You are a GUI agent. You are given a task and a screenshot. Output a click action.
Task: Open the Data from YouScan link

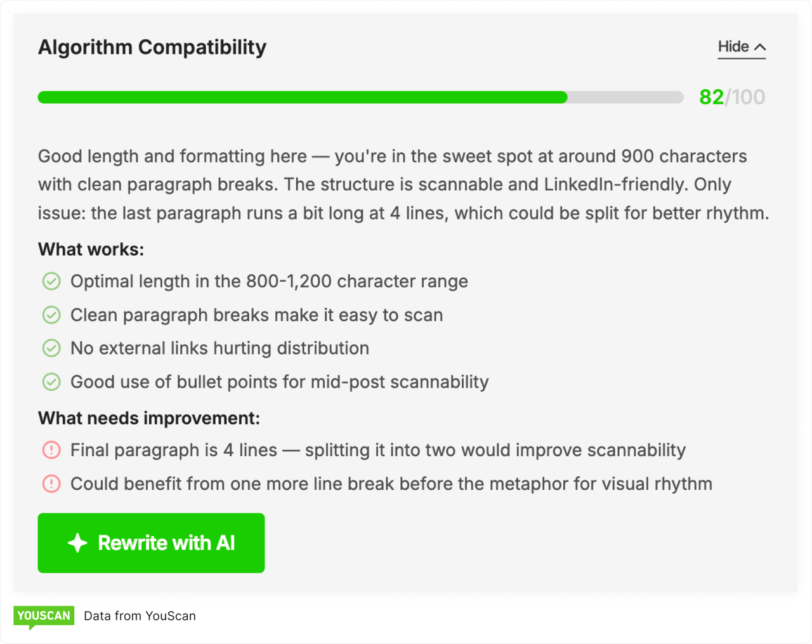pos(139,615)
